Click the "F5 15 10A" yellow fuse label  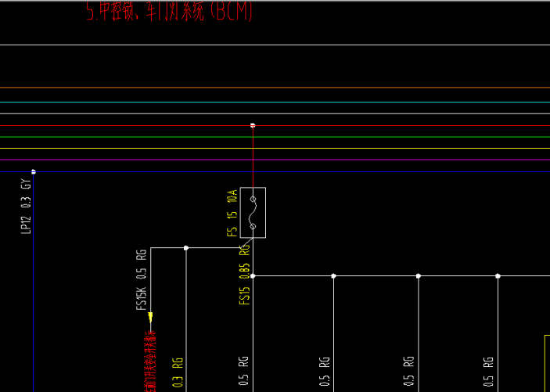click(232, 212)
